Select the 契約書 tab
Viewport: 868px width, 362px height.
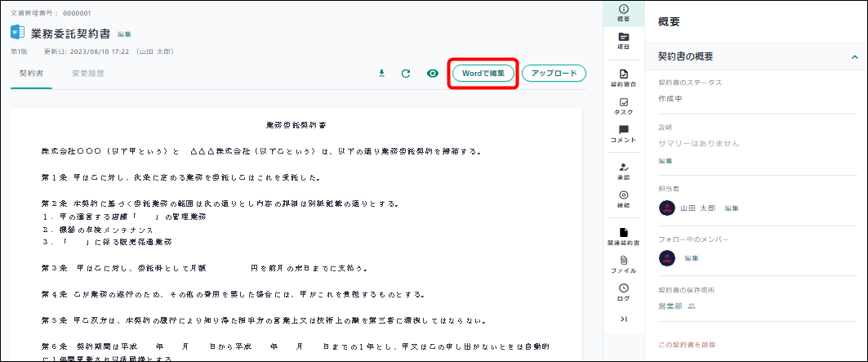pyautogui.click(x=31, y=74)
